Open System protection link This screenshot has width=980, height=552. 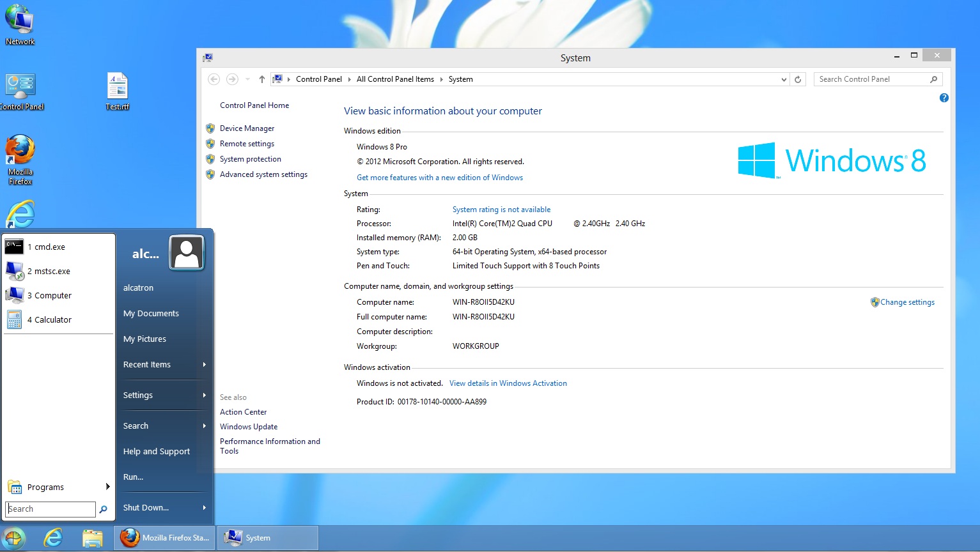[x=251, y=159]
